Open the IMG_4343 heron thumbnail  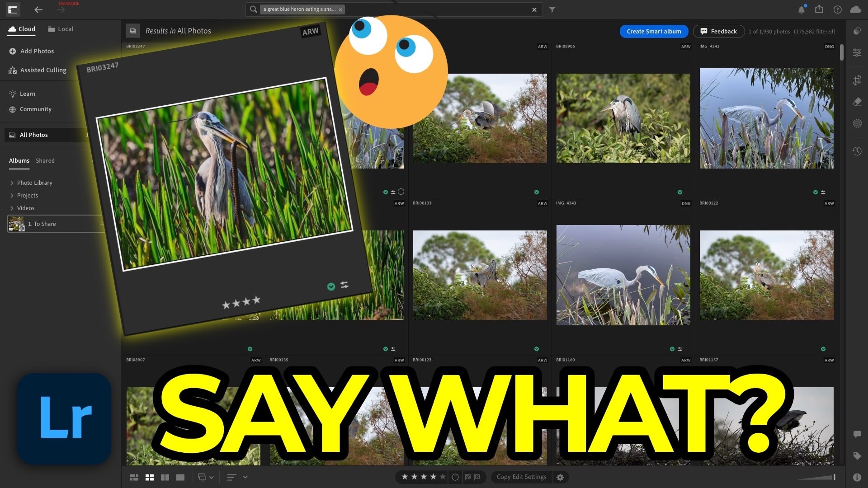623,275
